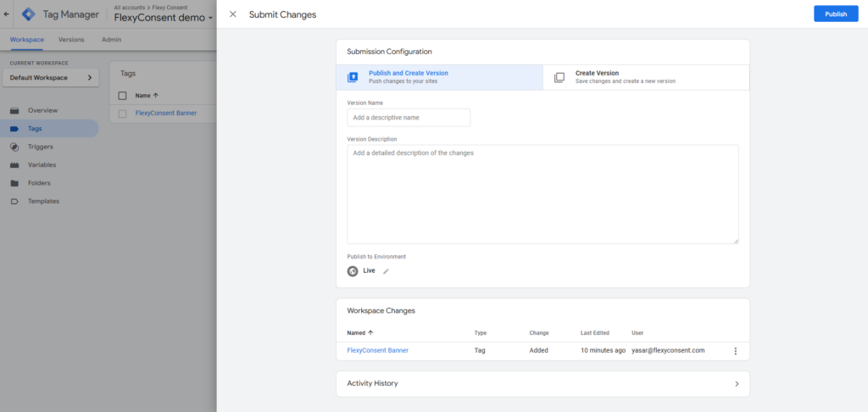Click the Live environment globe icon
This screenshot has height=412, width=868.
pyautogui.click(x=353, y=271)
